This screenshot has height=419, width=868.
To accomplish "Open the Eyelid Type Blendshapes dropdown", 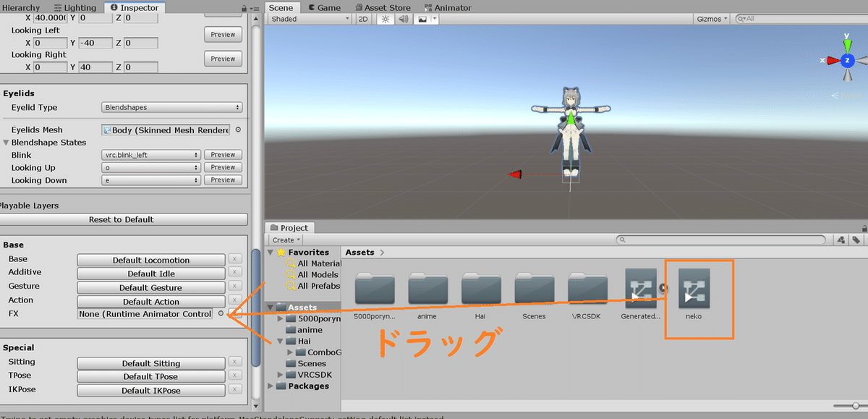I will coord(171,107).
